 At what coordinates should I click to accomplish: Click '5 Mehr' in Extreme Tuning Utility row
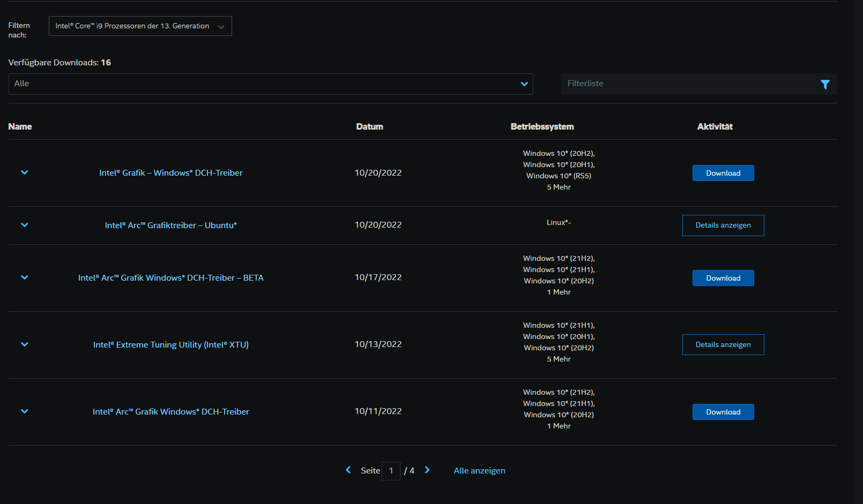point(559,359)
